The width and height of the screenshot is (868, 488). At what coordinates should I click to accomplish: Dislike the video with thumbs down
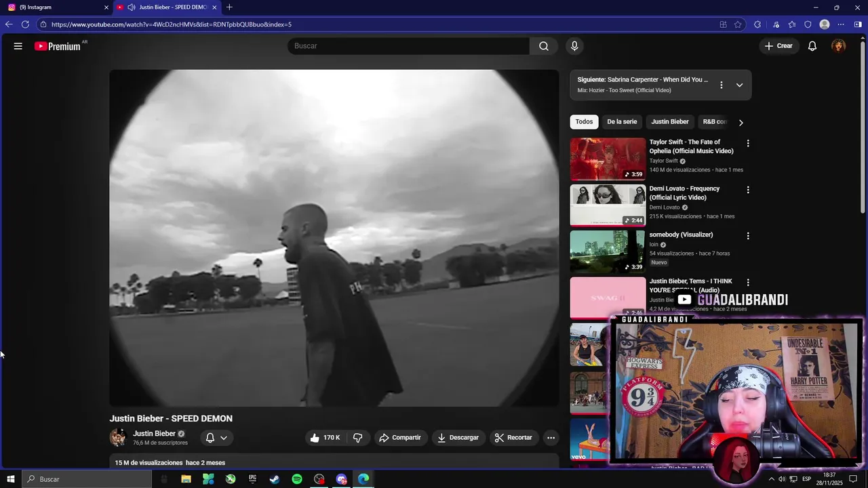(358, 438)
